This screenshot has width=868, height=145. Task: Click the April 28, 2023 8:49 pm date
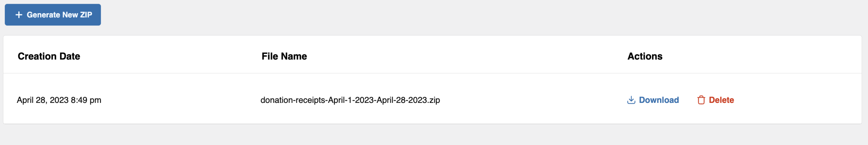[x=59, y=100]
